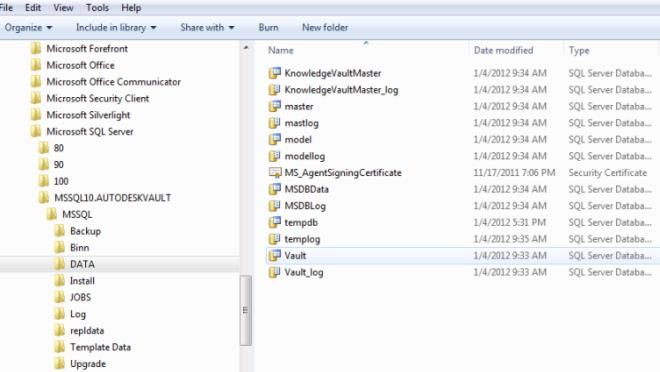Sort files by Date modified column
The width and height of the screenshot is (660, 372).
pyautogui.click(x=503, y=50)
